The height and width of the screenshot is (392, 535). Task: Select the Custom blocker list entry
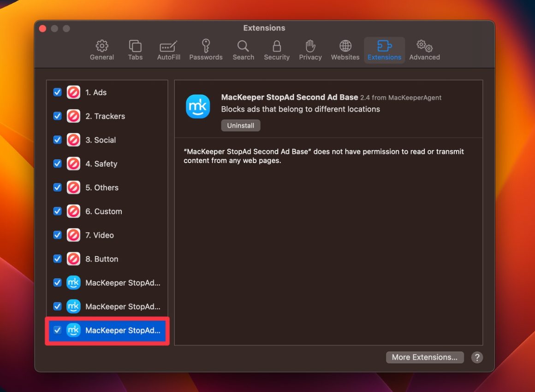click(104, 211)
